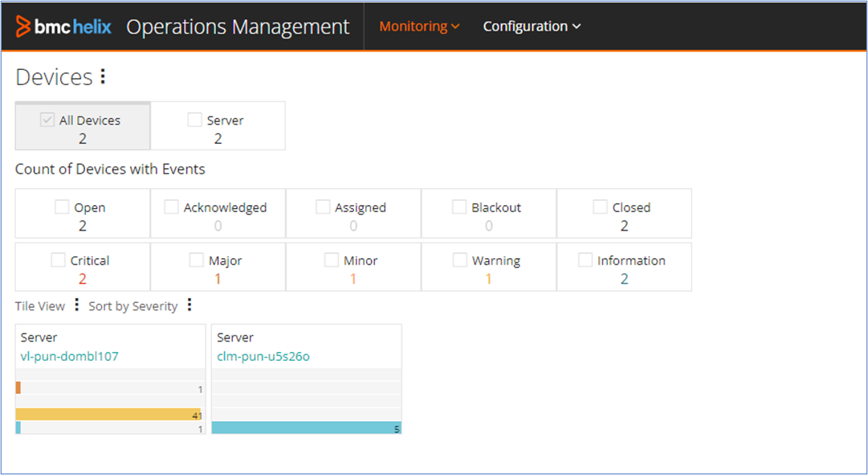
Task: Select the Minor severity checkbox
Action: 332,260
